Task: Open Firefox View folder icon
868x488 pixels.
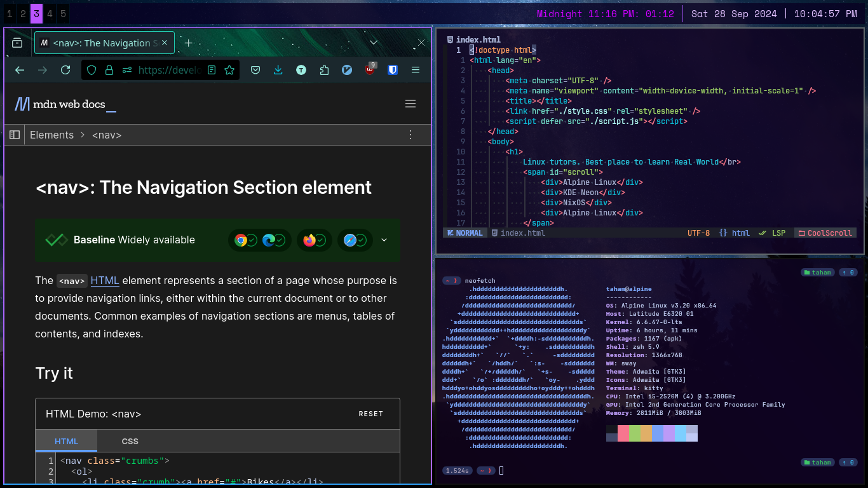Action: click(17, 43)
